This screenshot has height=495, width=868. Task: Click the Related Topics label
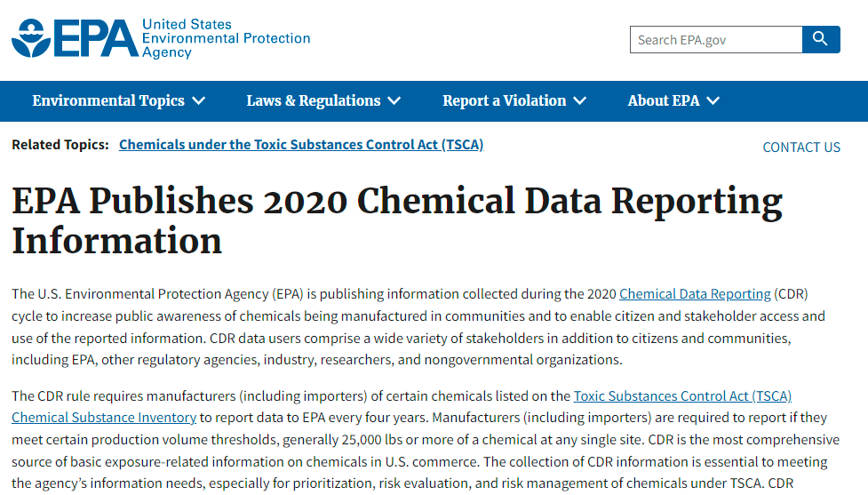point(60,145)
